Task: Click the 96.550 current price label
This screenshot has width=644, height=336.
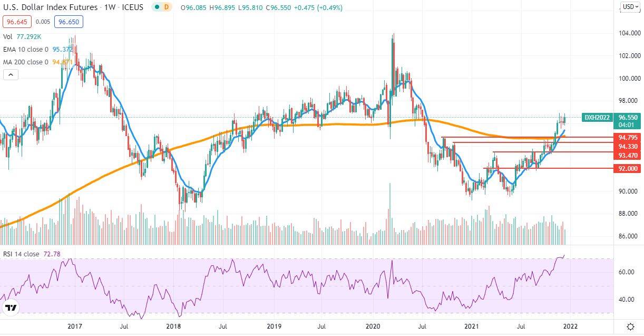Action: [x=628, y=118]
